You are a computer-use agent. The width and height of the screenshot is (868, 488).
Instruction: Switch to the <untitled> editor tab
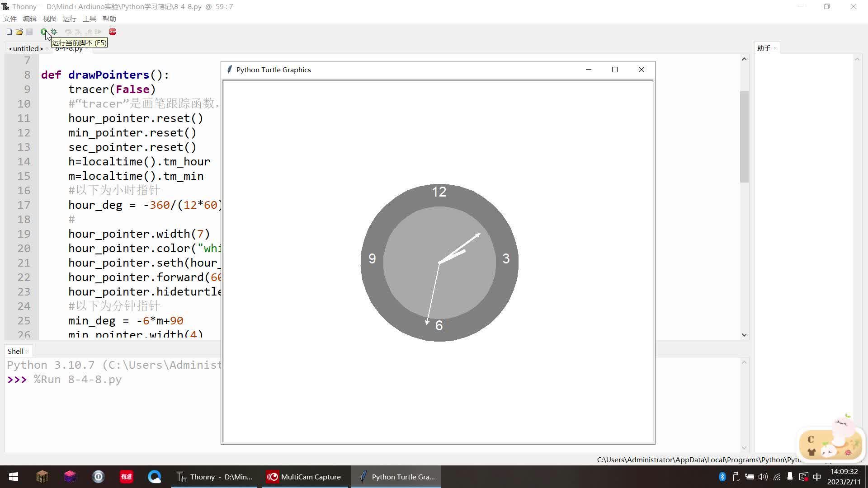click(x=25, y=48)
